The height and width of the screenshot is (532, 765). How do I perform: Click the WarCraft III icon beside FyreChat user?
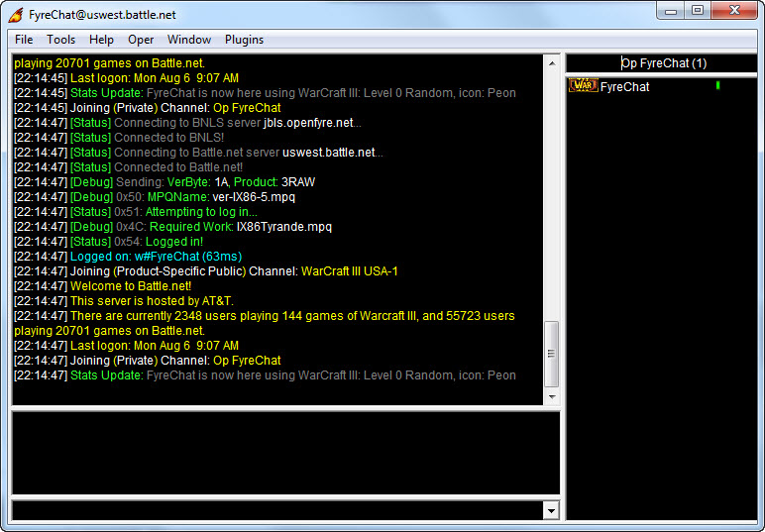coord(583,86)
